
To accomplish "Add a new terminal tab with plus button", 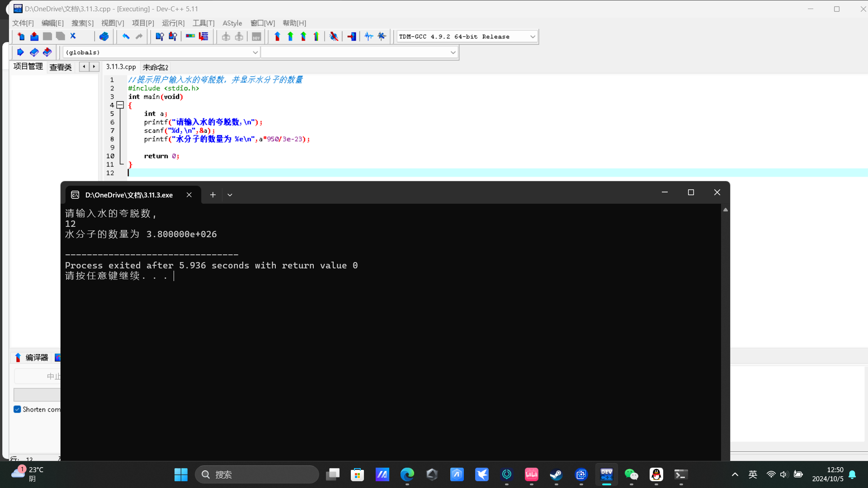I will [x=212, y=195].
